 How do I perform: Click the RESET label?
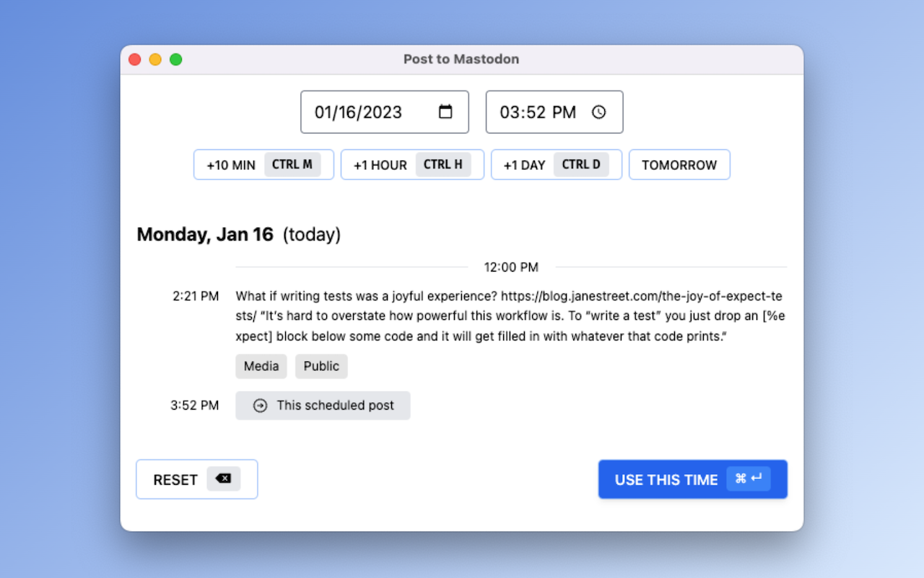[x=175, y=480]
